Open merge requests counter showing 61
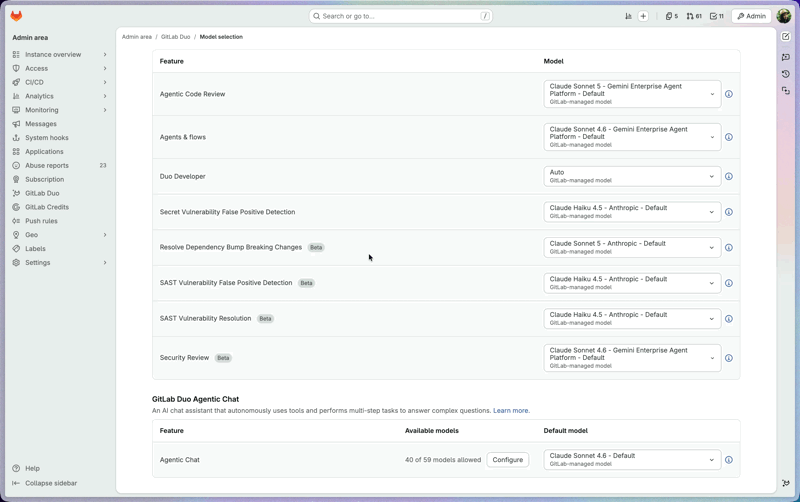This screenshot has width=800, height=502. pos(694,16)
